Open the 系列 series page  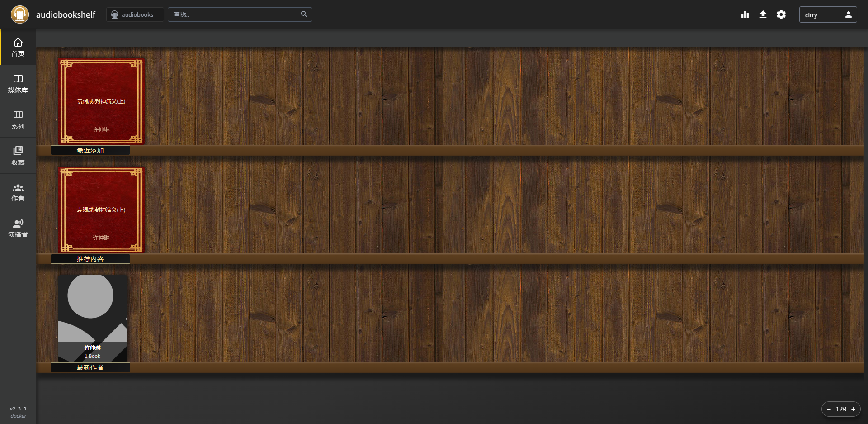[18, 119]
